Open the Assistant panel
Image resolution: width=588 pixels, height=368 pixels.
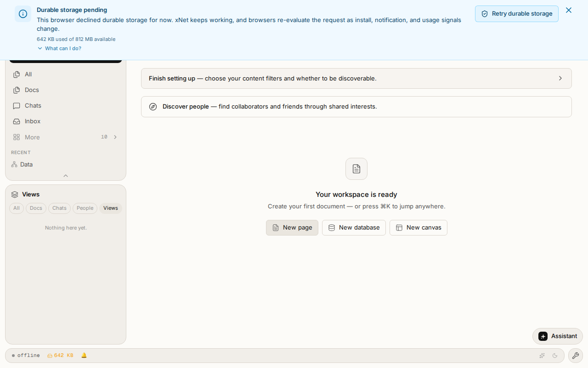(x=558, y=336)
